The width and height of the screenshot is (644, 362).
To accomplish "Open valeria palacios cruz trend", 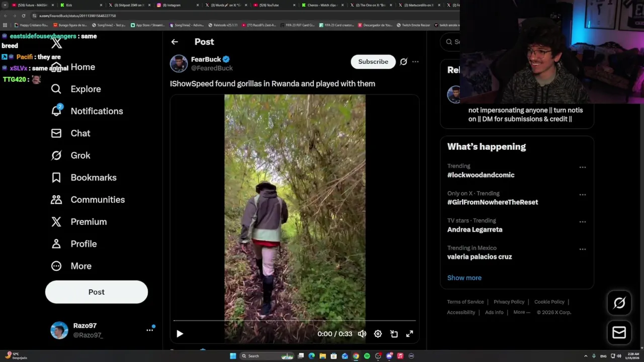I will [479, 256].
